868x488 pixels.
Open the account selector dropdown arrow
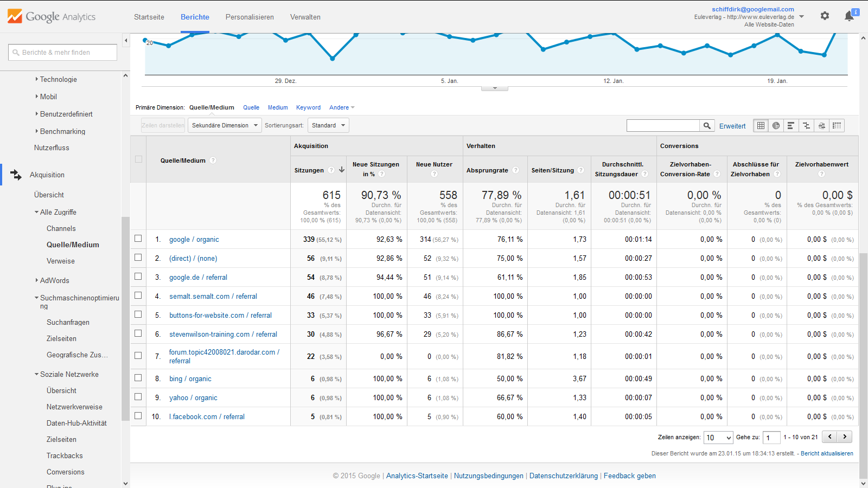[x=802, y=17]
